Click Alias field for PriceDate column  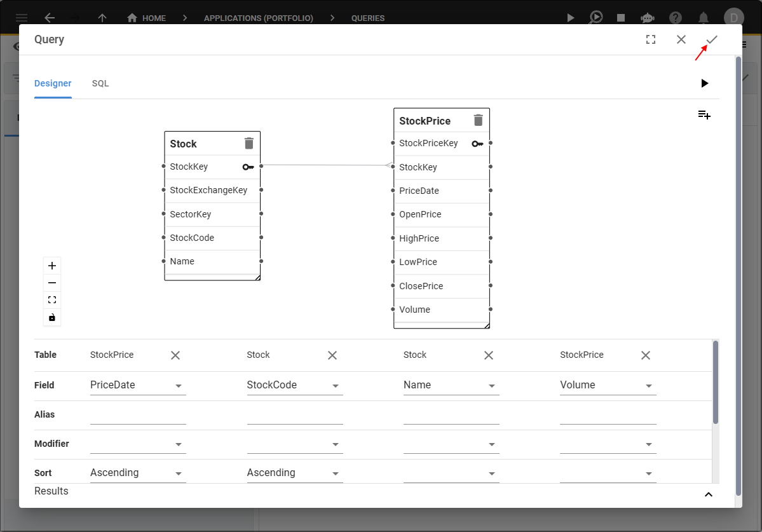tap(138, 415)
